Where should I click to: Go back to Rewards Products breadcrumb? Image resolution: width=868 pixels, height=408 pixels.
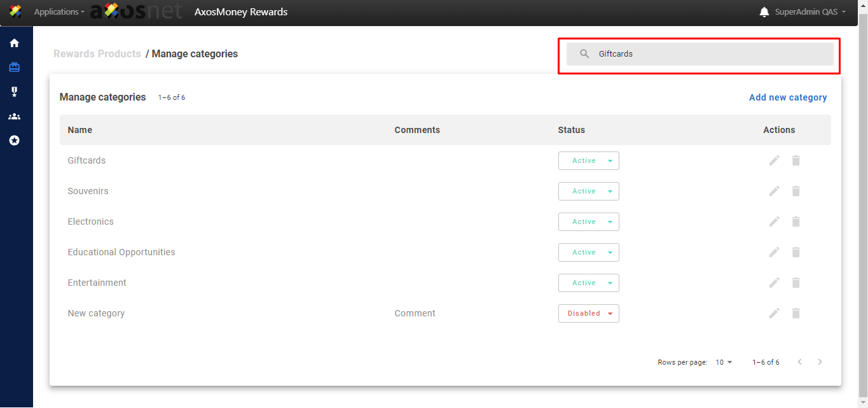pos(97,54)
